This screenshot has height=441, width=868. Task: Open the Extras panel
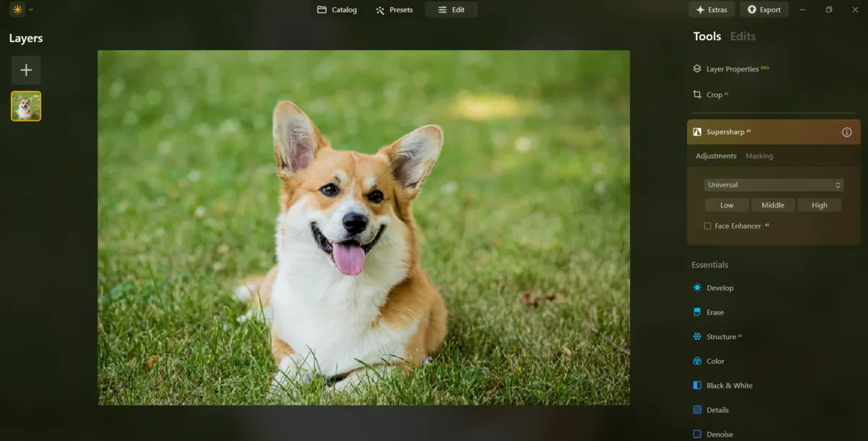[x=711, y=9]
